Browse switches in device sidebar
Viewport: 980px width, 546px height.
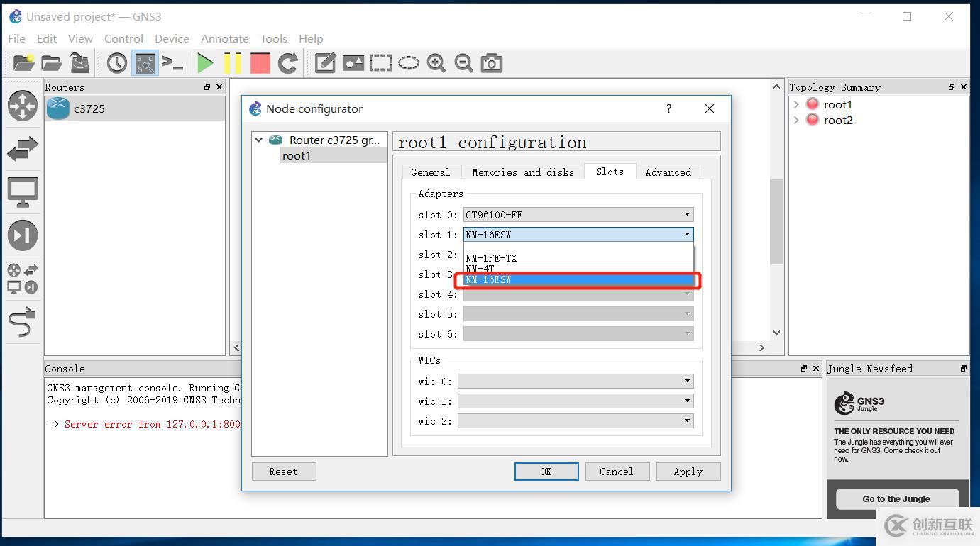23,149
